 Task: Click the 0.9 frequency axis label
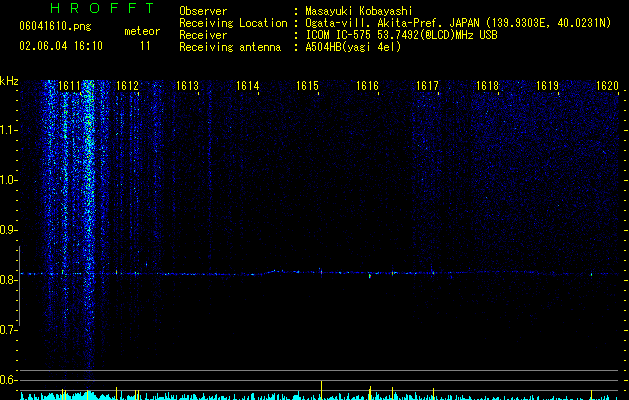tap(8, 230)
